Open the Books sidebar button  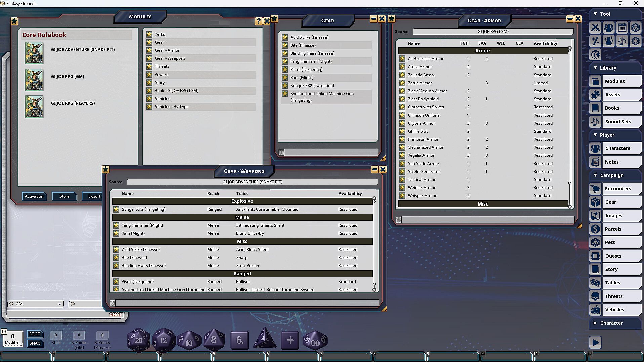click(621, 108)
